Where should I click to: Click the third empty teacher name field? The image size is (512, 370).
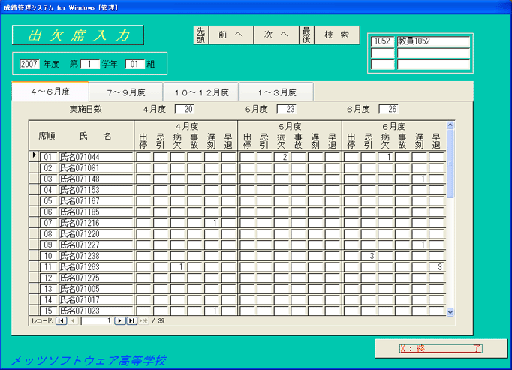coord(433,64)
